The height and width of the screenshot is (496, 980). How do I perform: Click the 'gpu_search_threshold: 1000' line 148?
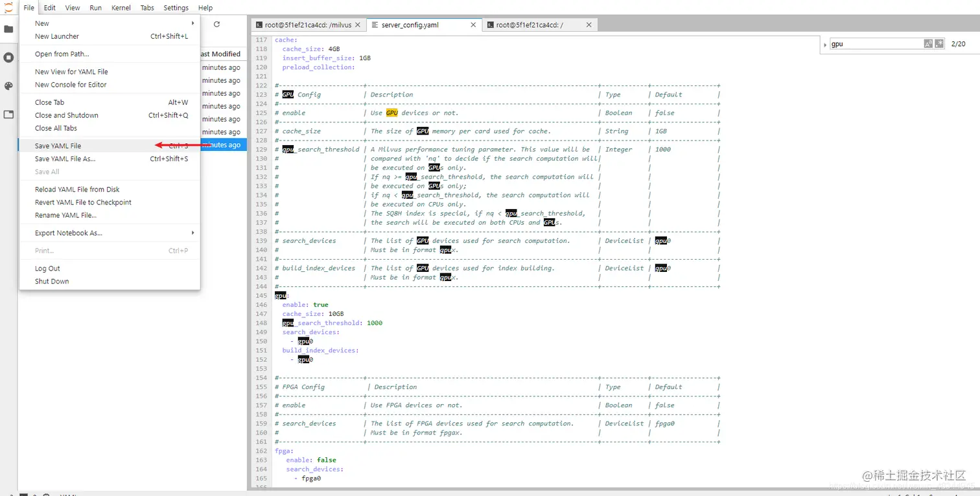pyautogui.click(x=332, y=323)
